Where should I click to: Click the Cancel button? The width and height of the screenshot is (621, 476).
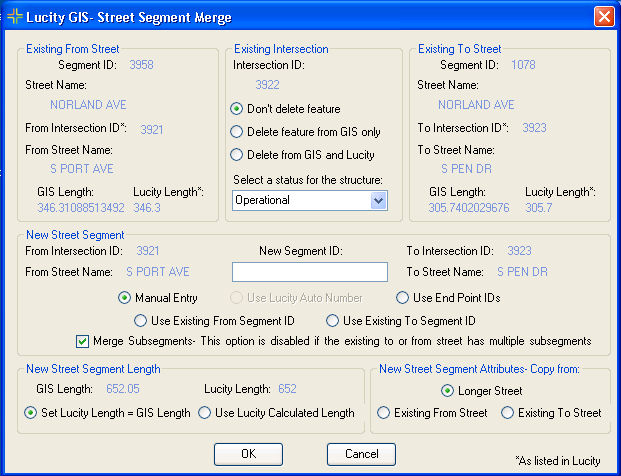pyautogui.click(x=361, y=454)
